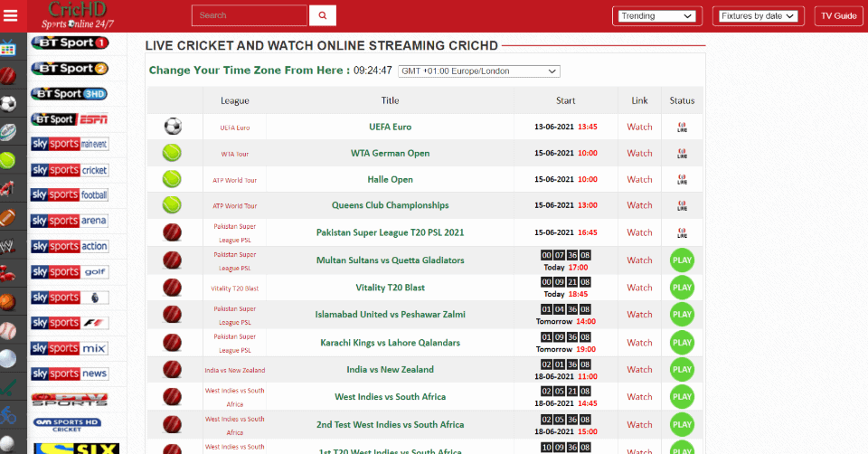Open Sky Sports Main Event channel
Screen dimensions: 868x454
tap(70, 144)
